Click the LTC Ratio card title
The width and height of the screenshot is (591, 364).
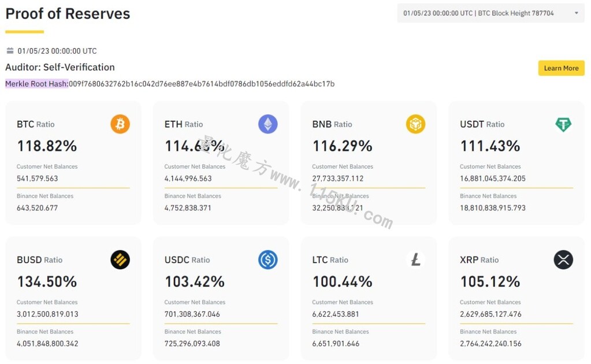point(330,260)
